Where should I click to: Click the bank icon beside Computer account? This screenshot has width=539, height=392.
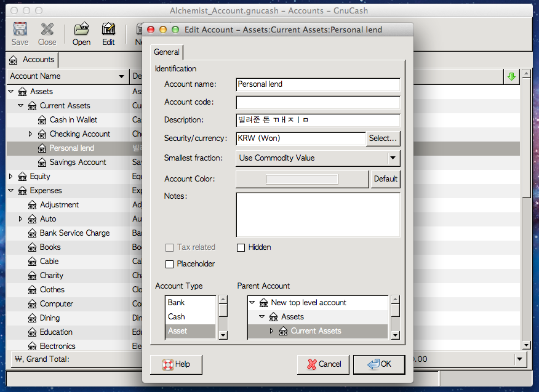pos(33,304)
